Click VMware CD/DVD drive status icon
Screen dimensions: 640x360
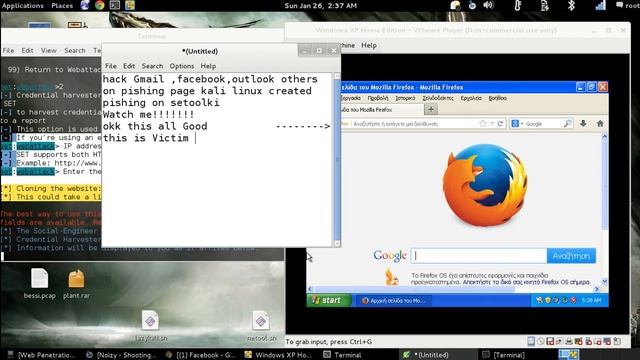[x=540, y=341]
